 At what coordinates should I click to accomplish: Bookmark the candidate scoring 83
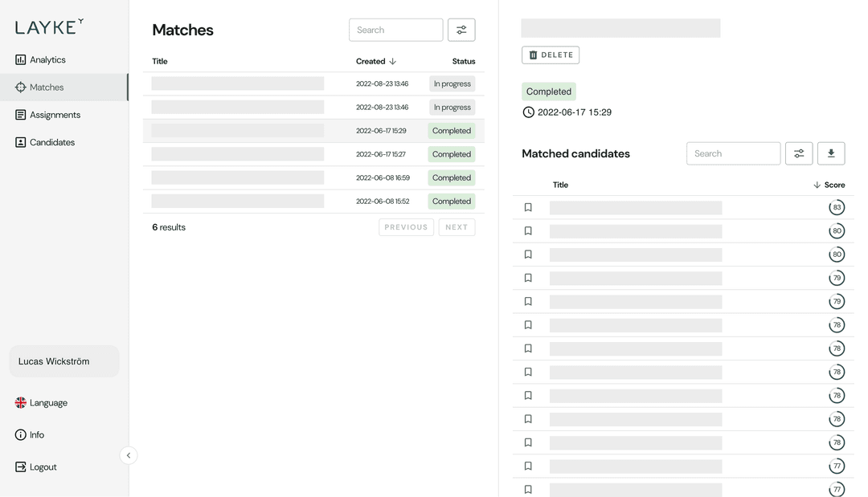pos(528,207)
